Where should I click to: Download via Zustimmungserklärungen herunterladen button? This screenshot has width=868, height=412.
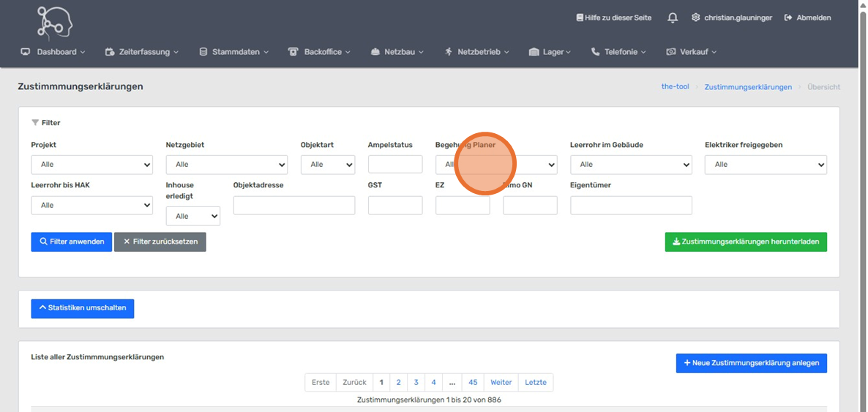click(745, 241)
